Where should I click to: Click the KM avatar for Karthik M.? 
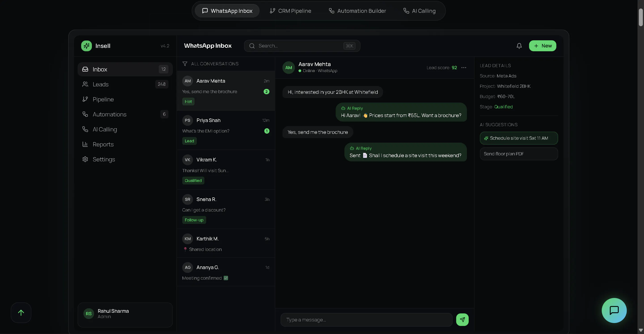click(188, 239)
